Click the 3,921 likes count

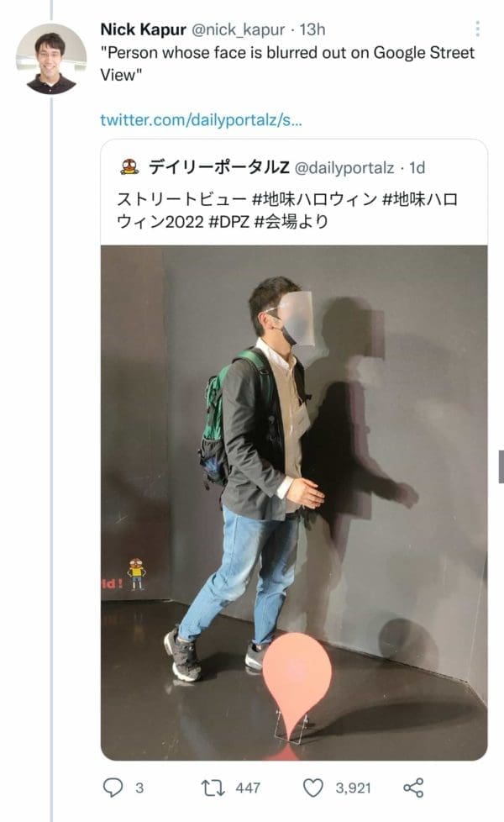point(353,788)
